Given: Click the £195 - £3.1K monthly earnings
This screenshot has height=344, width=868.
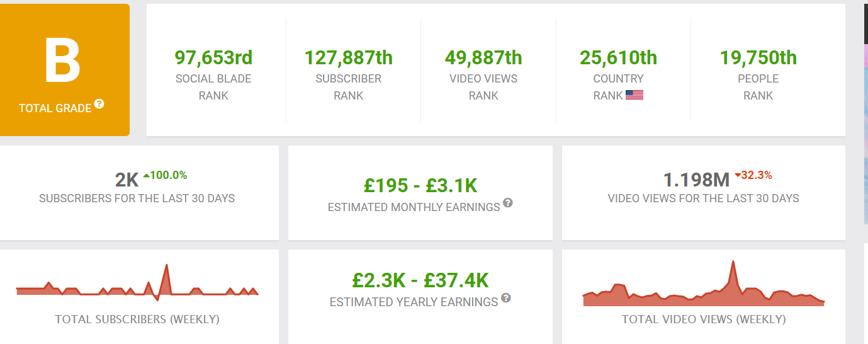Looking at the screenshot, I should click(420, 185).
